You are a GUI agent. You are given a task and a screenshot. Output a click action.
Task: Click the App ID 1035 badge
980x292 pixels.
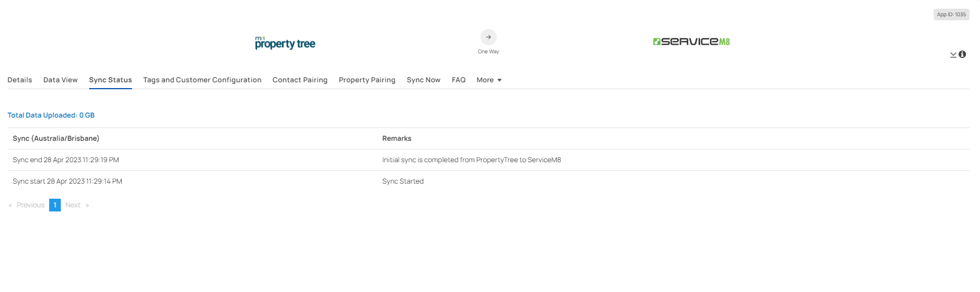[x=952, y=14]
